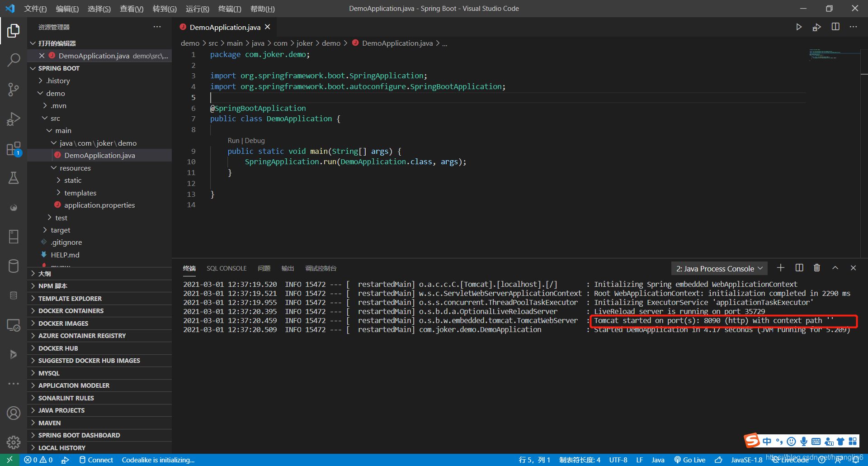The image size is (868, 466).
Task: Open Source Control view
Action: coord(14,89)
